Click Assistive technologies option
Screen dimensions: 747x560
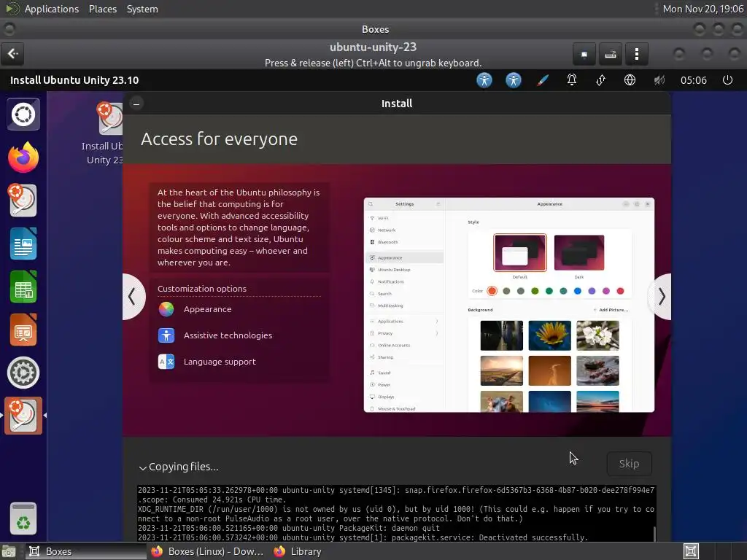[x=215, y=335]
